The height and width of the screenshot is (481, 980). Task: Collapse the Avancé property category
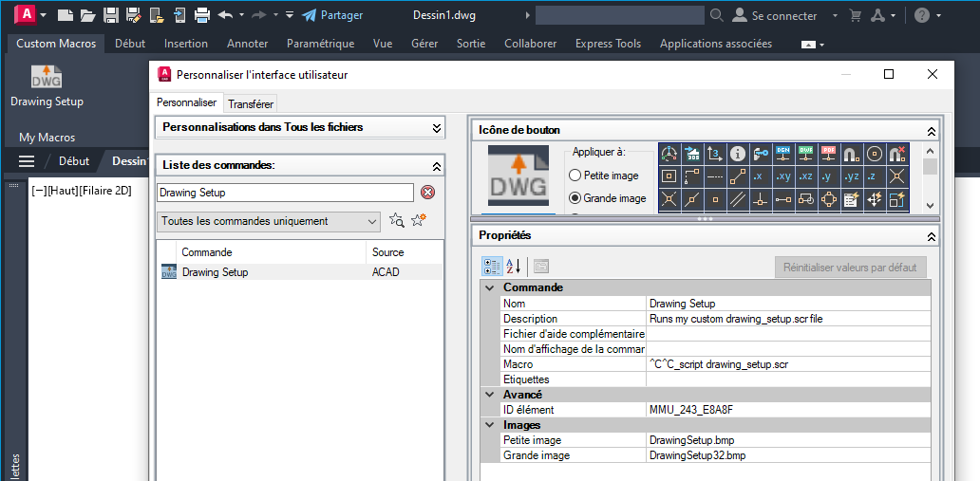(489, 395)
